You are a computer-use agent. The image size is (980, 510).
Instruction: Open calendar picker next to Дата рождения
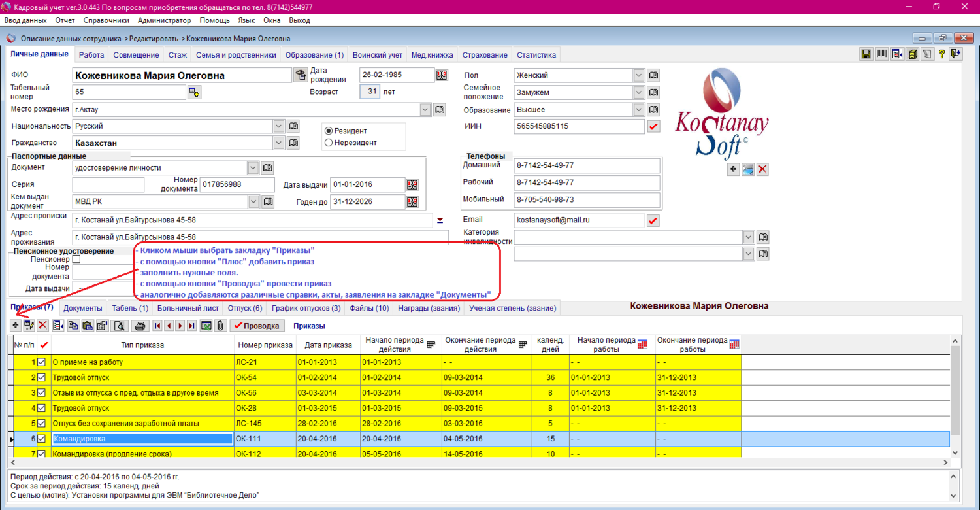click(442, 75)
